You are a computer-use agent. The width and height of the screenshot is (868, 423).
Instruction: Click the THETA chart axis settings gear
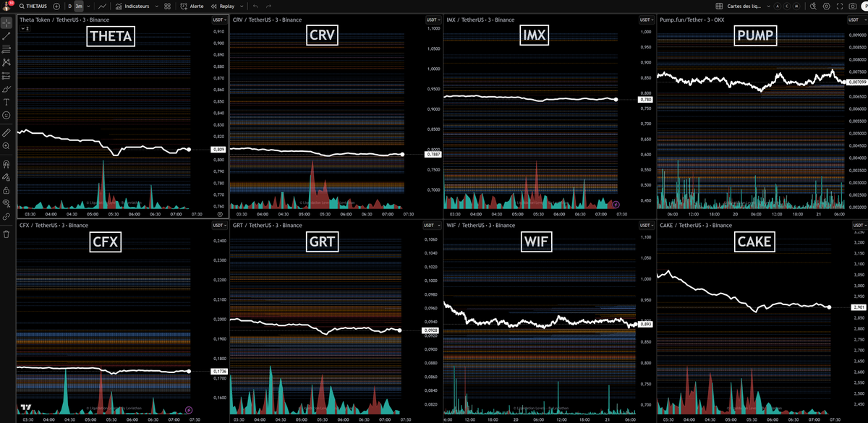[220, 215]
